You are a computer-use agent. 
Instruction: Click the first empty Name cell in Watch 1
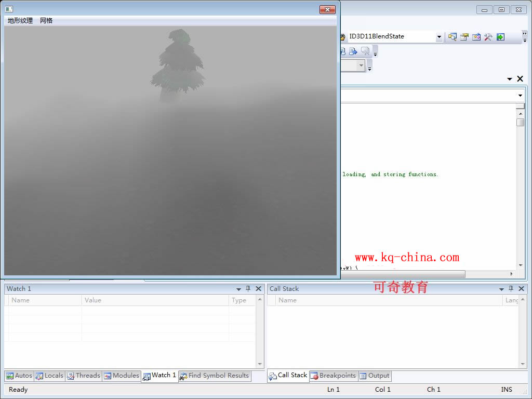(45, 310)
